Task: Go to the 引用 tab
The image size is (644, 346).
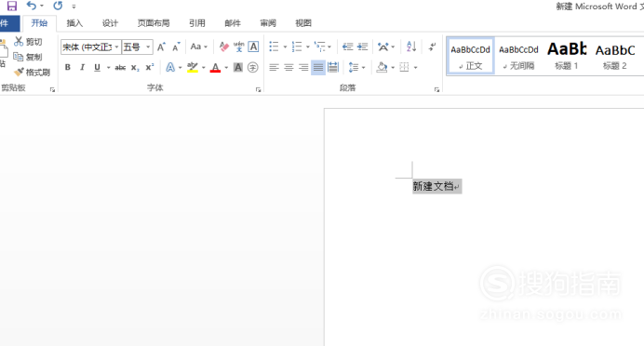Action: pyautogui.click(x=197, y=23)
